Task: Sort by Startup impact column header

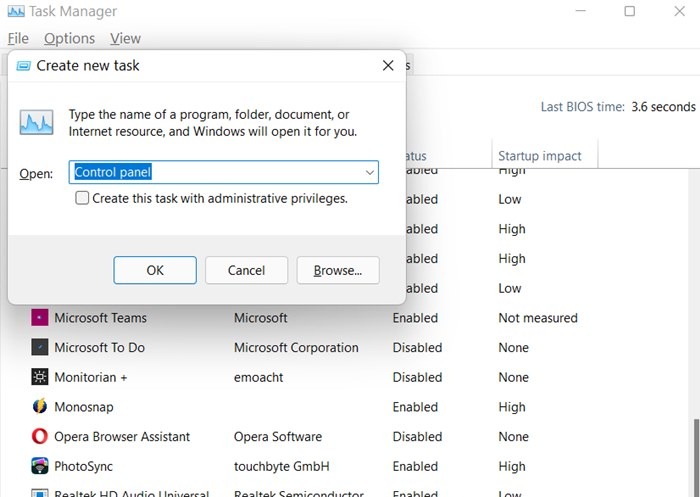Action: [540, 156]
